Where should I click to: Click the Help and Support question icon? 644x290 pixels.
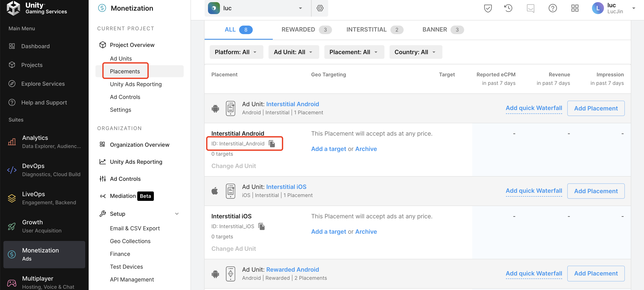(x=12, y=102)
